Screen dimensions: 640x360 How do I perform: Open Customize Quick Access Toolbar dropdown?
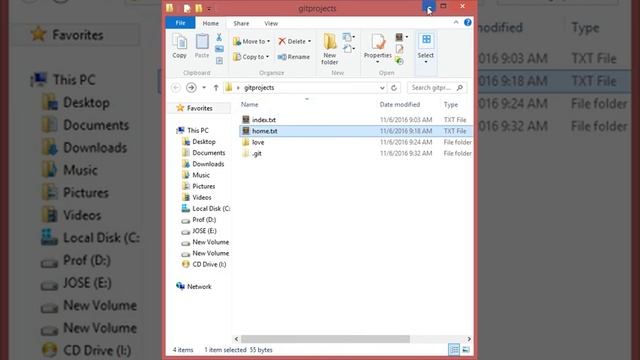pyautogui.click(x=209, y=9)
